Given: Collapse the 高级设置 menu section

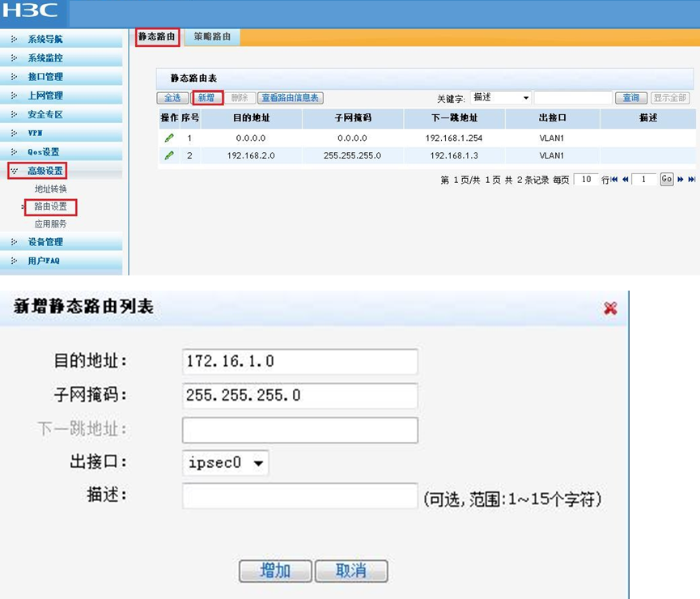Looking at the screenshot, I should [x=37, y=171].
